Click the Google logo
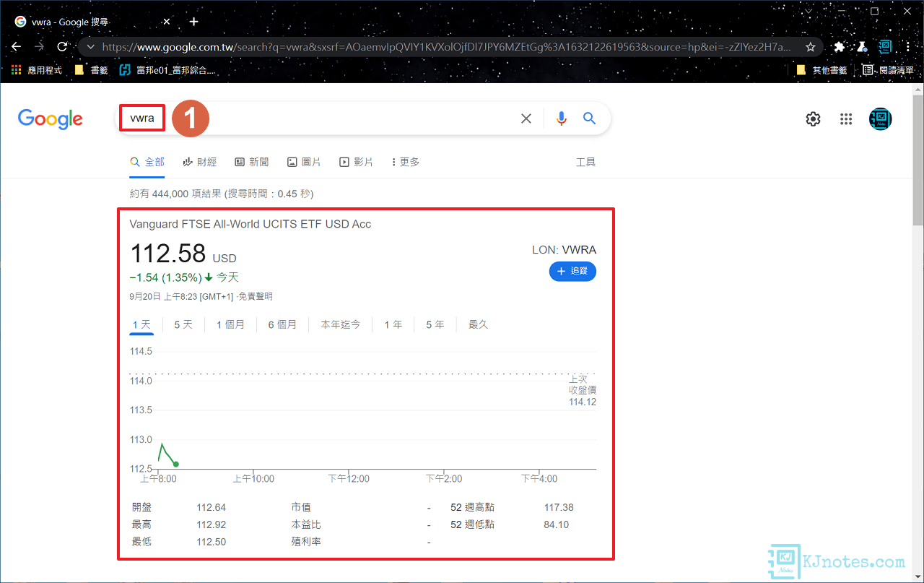 pos(51,119)
